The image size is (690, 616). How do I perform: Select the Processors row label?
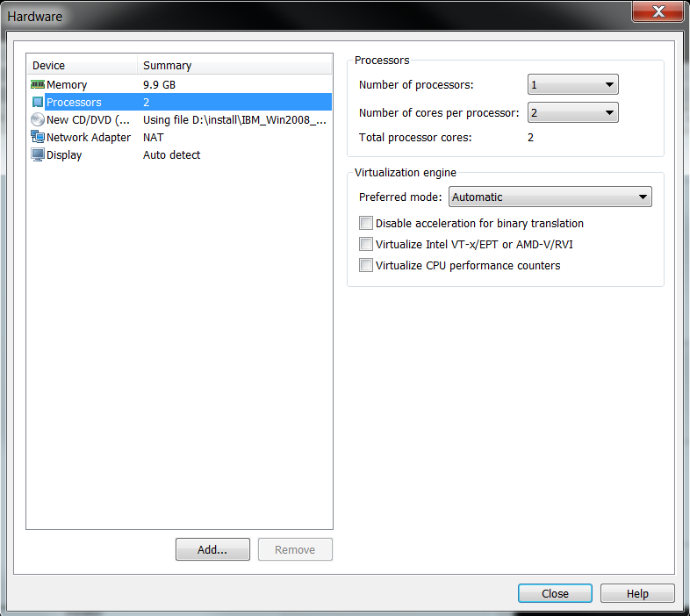(74, 102)
